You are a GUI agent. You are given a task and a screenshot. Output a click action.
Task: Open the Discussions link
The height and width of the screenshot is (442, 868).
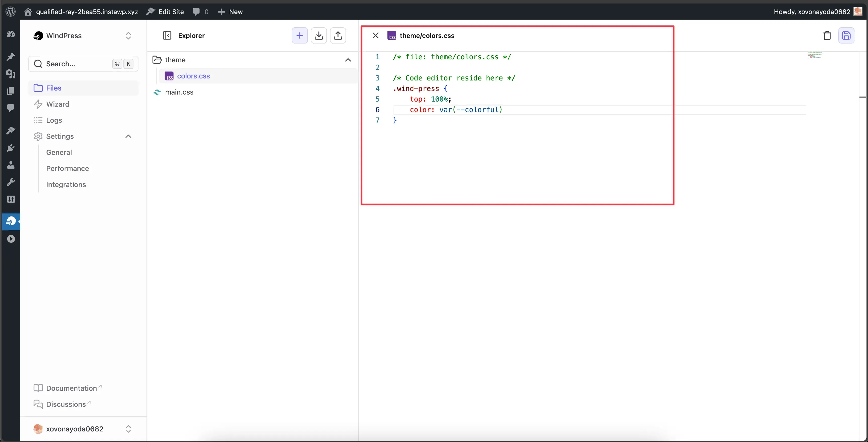point(66,404)
